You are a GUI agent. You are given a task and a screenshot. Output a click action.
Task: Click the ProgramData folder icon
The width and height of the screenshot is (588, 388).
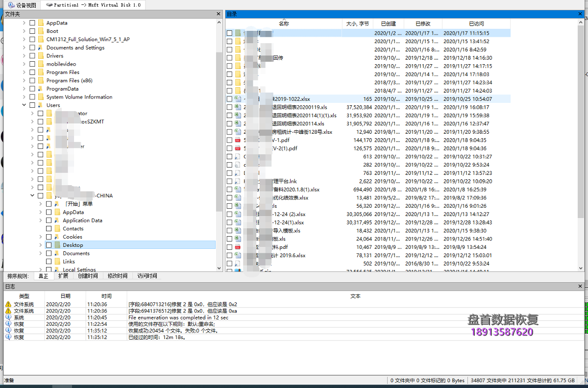(x=41, y=89)
